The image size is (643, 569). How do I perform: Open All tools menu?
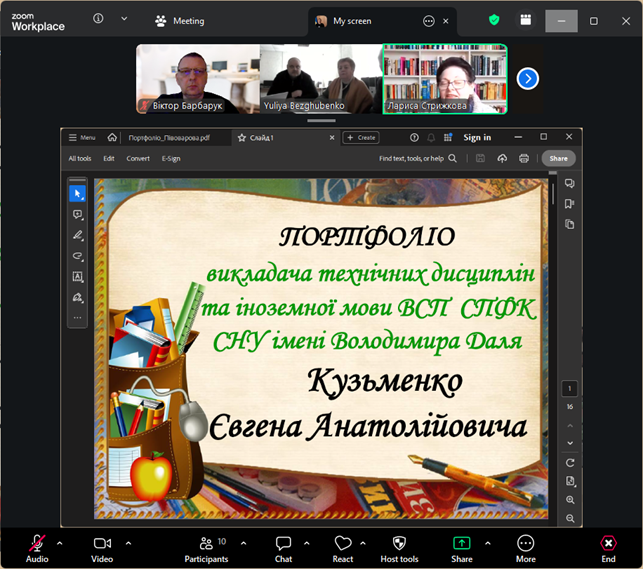point(80,159)
